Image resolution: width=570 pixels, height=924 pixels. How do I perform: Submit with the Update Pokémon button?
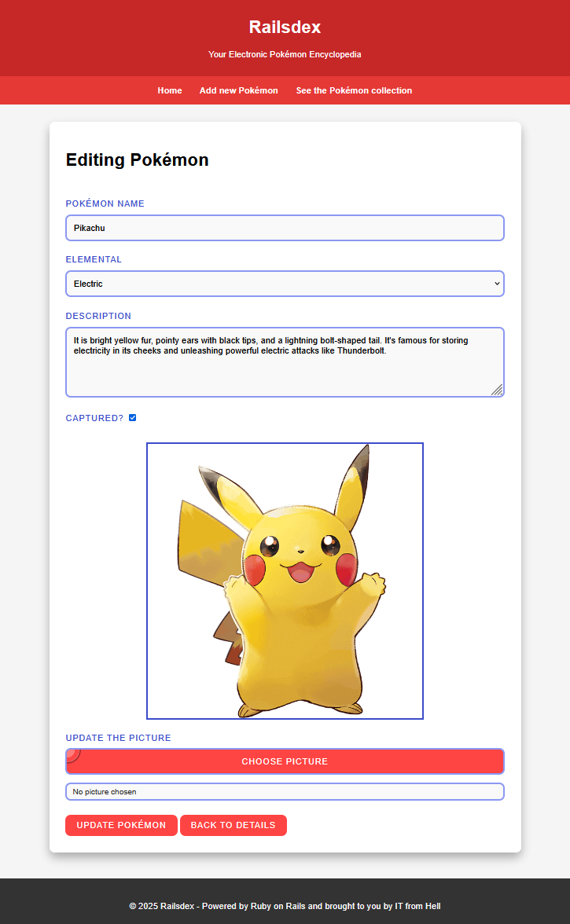121,825
